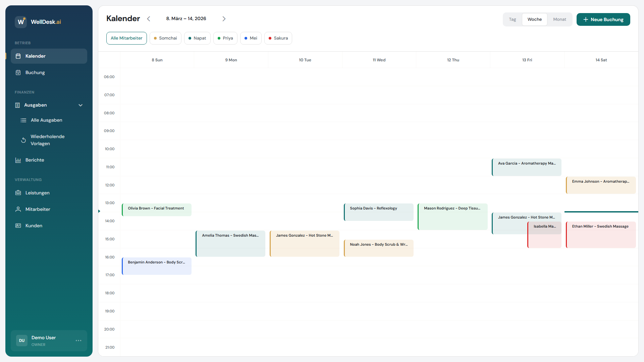Open Wiederholende Vorlagen via the clock icon
Screen dimensions: 644x362
(23, 140)
